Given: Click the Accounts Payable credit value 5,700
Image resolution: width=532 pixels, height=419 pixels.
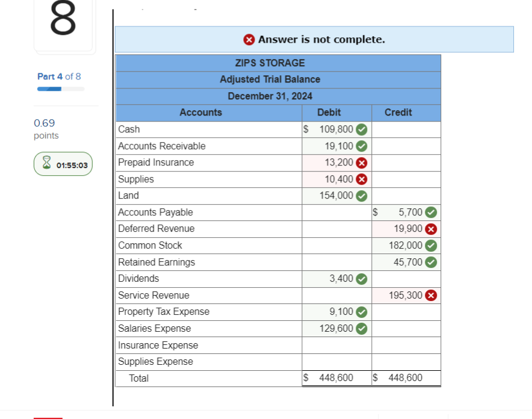Looking at the screenshot, I should [x=410, y=213].
